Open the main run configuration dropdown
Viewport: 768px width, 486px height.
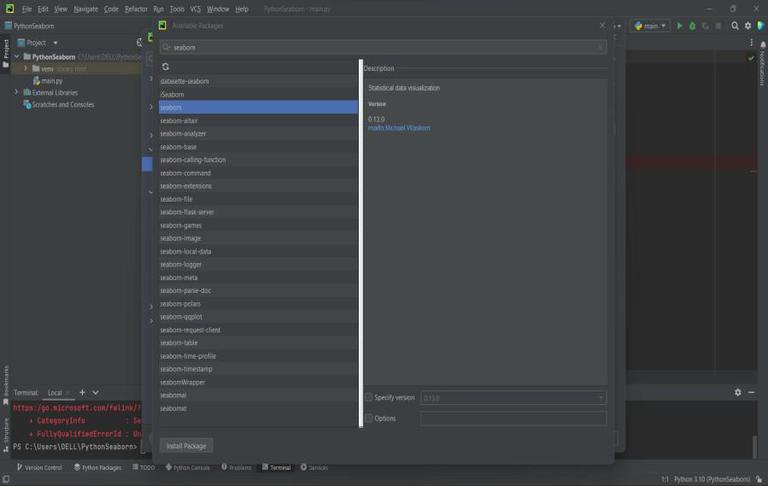650,26
